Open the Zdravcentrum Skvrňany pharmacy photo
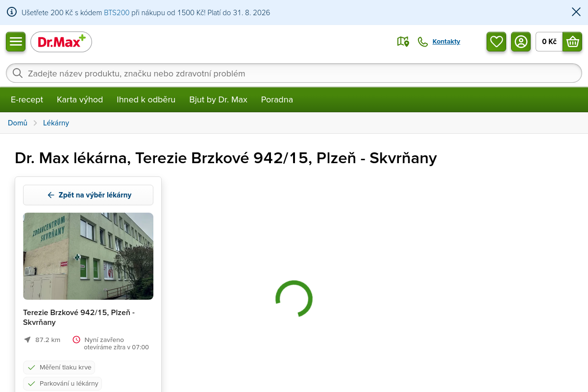Image resolution: width=588 pixels, height=392 pixels. 88,256
